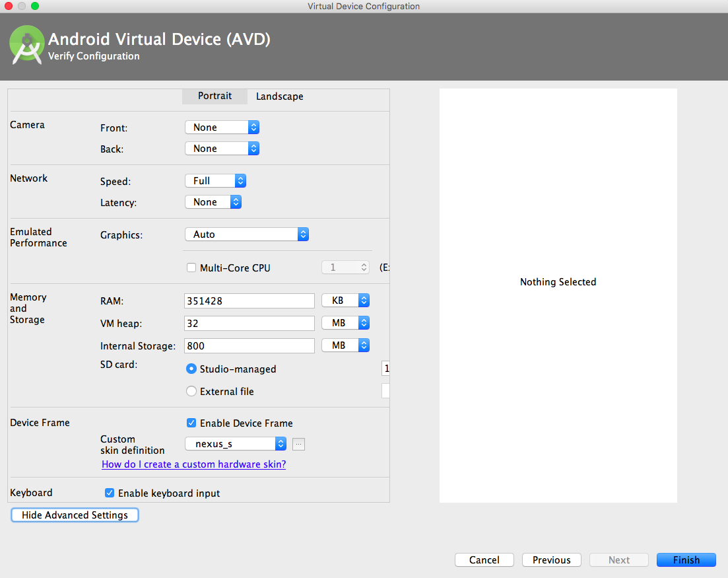Open the network Latency dropdown
728x578 pixels.
213,201
